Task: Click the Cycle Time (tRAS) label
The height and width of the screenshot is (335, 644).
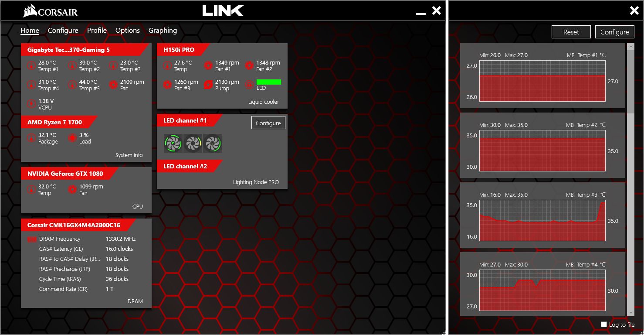Action: point(60,279)
